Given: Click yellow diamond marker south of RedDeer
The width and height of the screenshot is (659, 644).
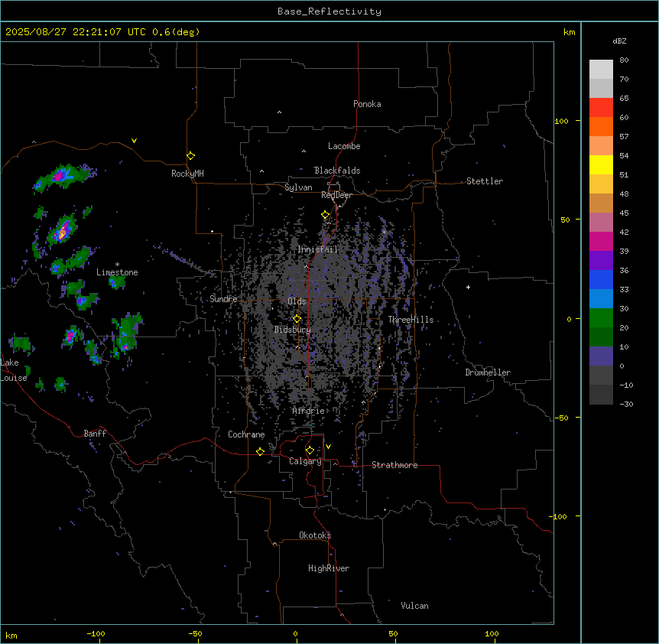Looking at the screenshot, I should click(326, 215).
